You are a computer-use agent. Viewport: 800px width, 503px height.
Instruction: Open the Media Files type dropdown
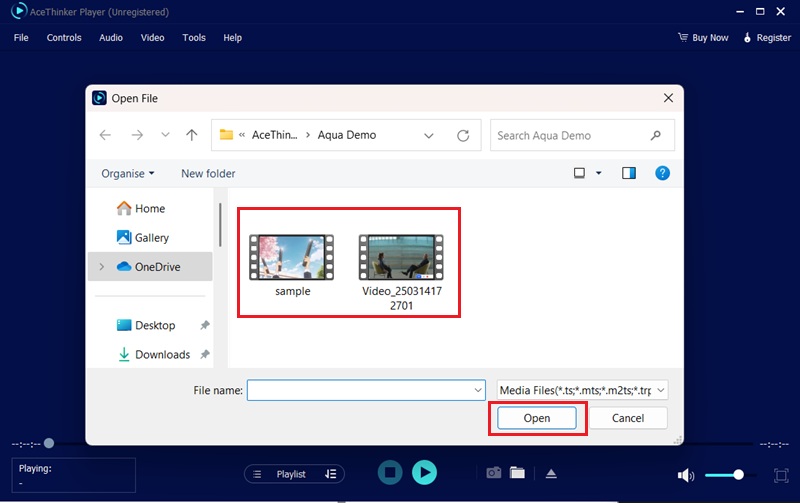[x=583, y=390]
